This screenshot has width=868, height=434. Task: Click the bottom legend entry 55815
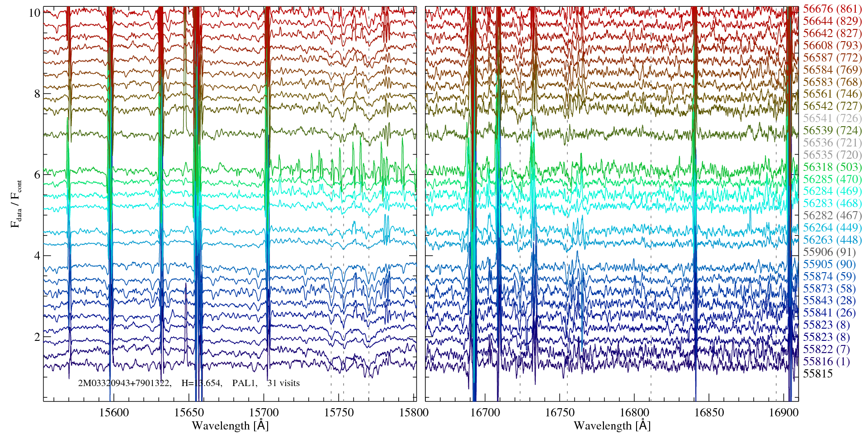817,373
